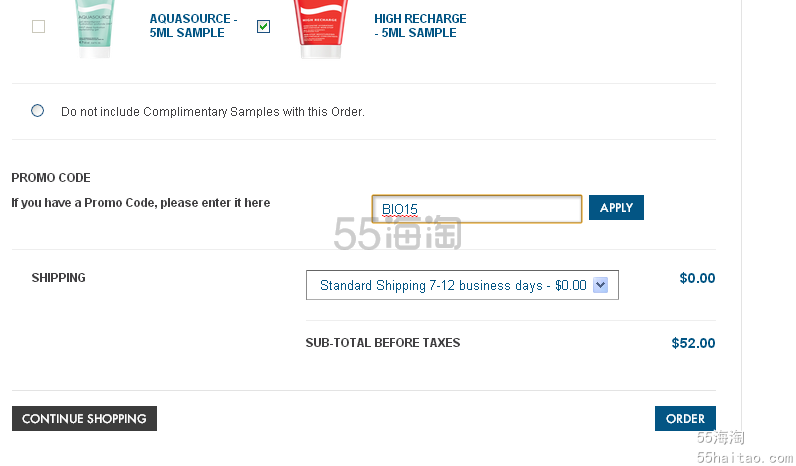
Task: Click the SHIPPING section label
Action: click(x=58, y=278)
